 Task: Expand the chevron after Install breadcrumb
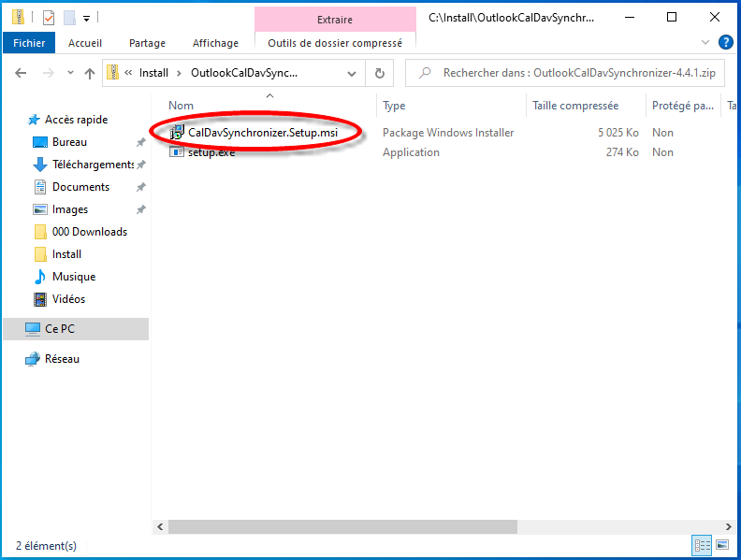[x=179, y=73]
